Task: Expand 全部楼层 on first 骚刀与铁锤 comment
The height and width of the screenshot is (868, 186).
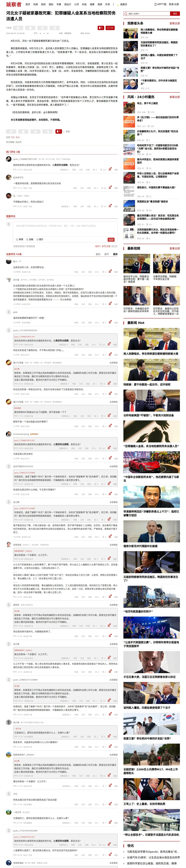Action: [x=113, y=363]
